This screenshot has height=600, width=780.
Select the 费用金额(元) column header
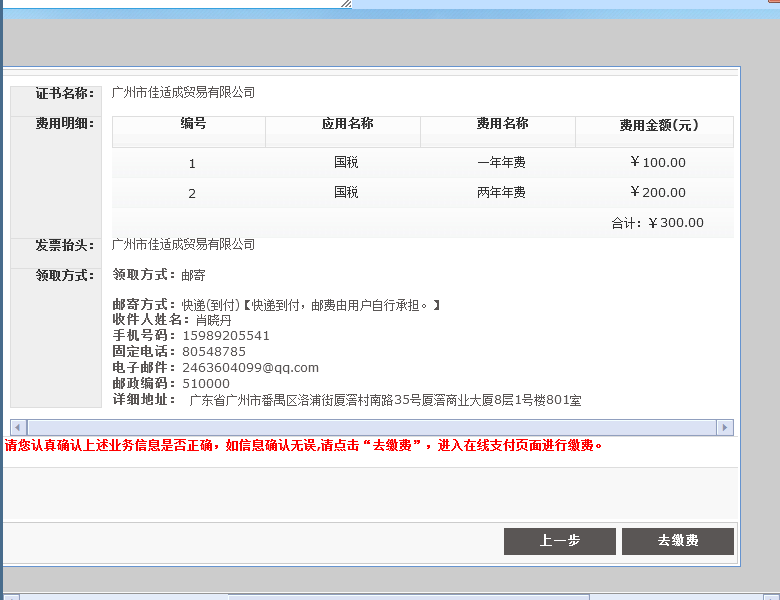655,131
